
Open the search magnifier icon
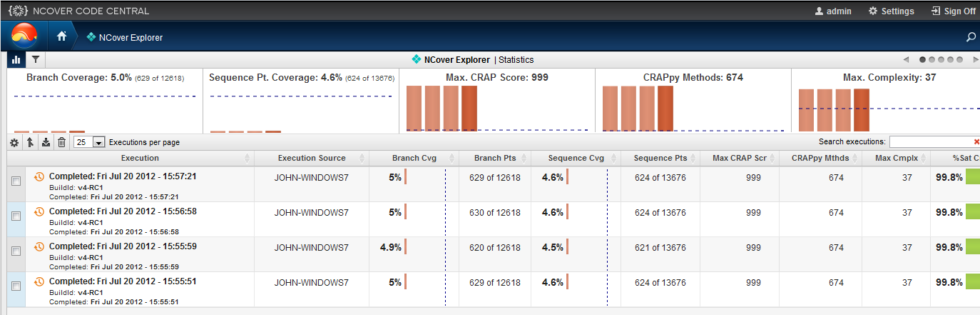click(x=971, y=36)
